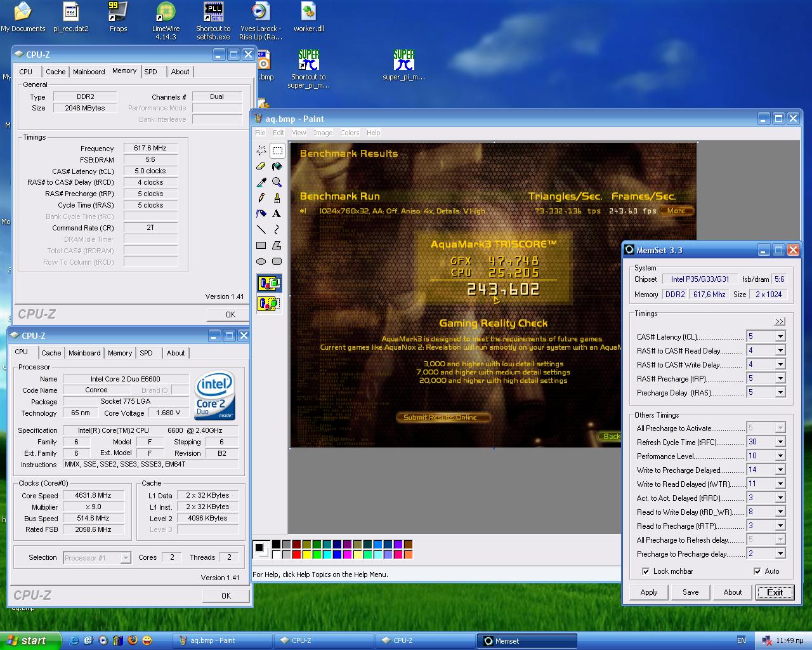Select the Rounded Rectangle tool
The height and width of the screenshot is (650, 812).
coord(277,262)
